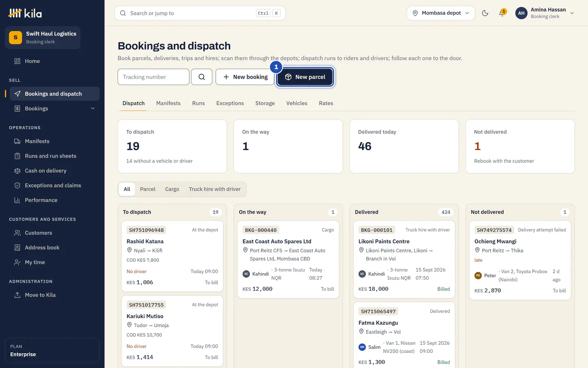
Task: Open the To dispatch summary card
Action: [172, 146]
